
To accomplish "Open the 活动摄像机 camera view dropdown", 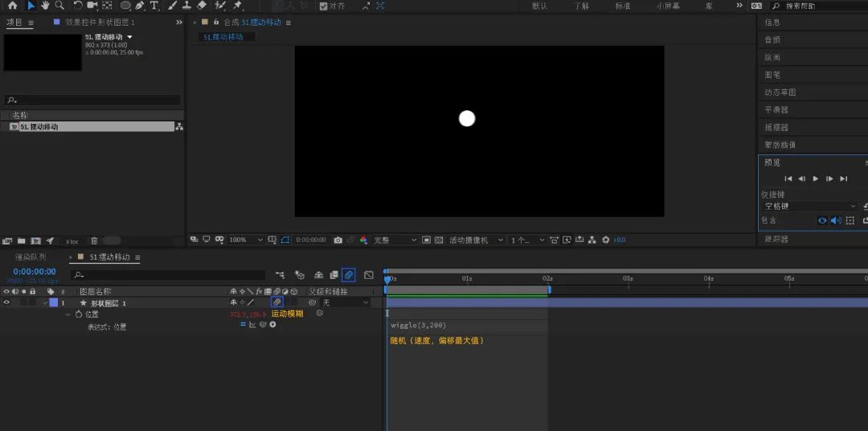I will click(x=476, y=240).
